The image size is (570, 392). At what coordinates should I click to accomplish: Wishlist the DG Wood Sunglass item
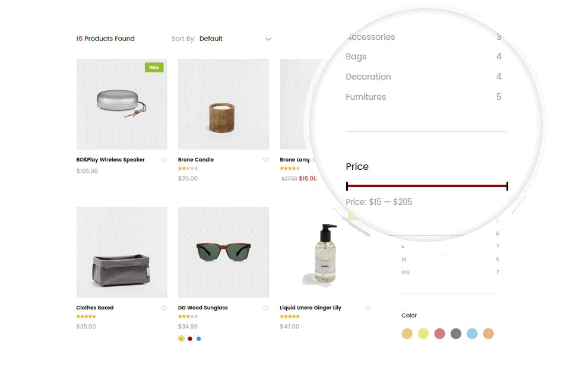pyautogui.click(x=266, y=308)
